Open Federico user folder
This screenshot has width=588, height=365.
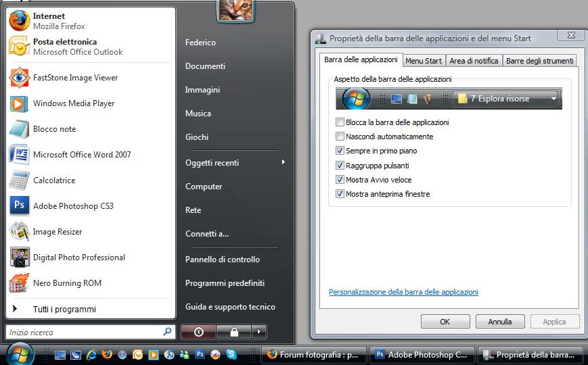[x=200, y=43]
